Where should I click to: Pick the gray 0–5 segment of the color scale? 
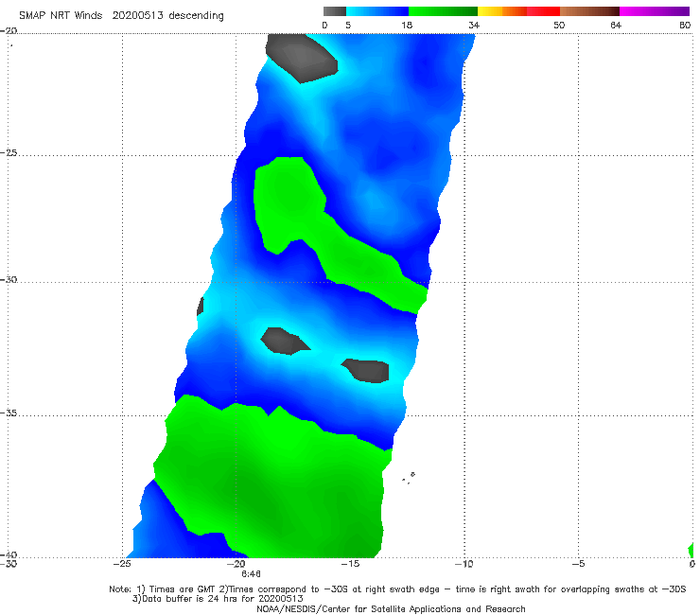(335, 11)
